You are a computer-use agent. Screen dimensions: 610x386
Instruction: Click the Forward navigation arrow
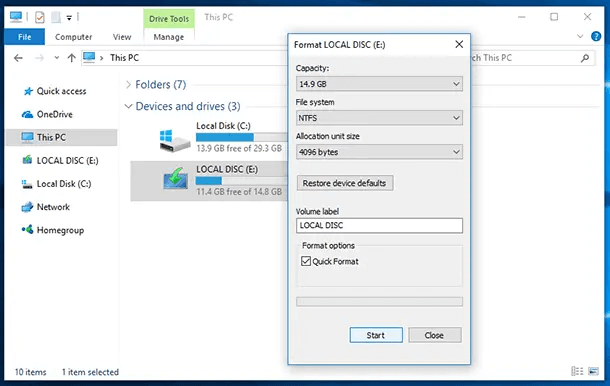click(x=39, y=58)
